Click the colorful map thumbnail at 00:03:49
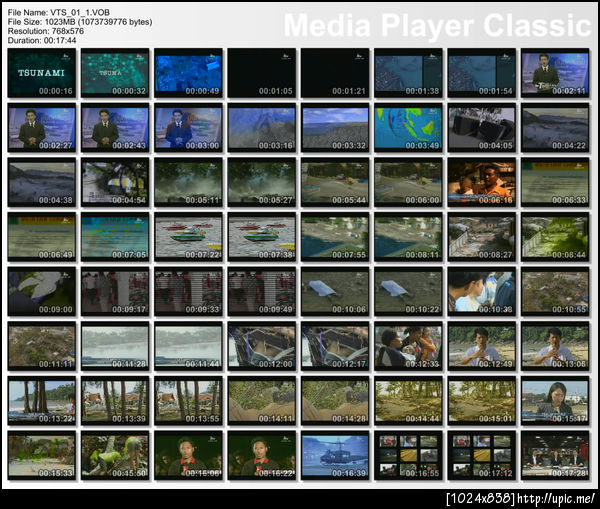 (x=408, y=127)
